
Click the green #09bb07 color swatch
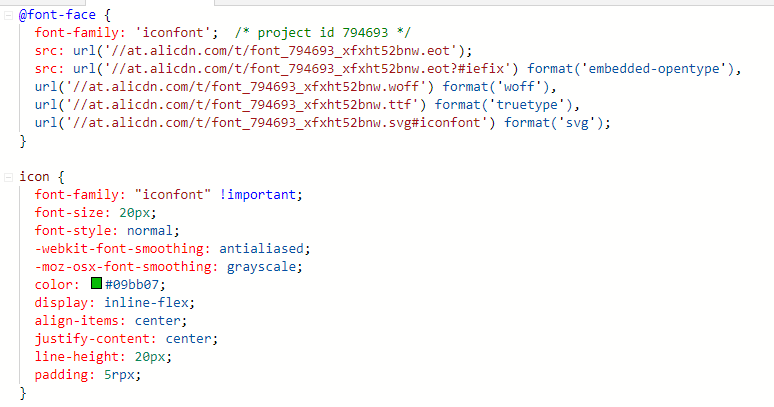[96, 284]
